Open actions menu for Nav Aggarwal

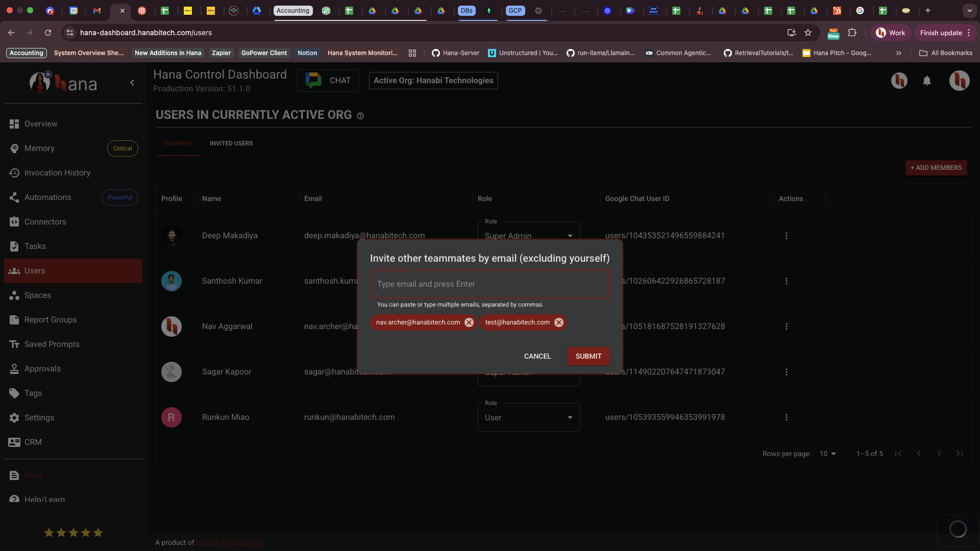click(786, 327)
